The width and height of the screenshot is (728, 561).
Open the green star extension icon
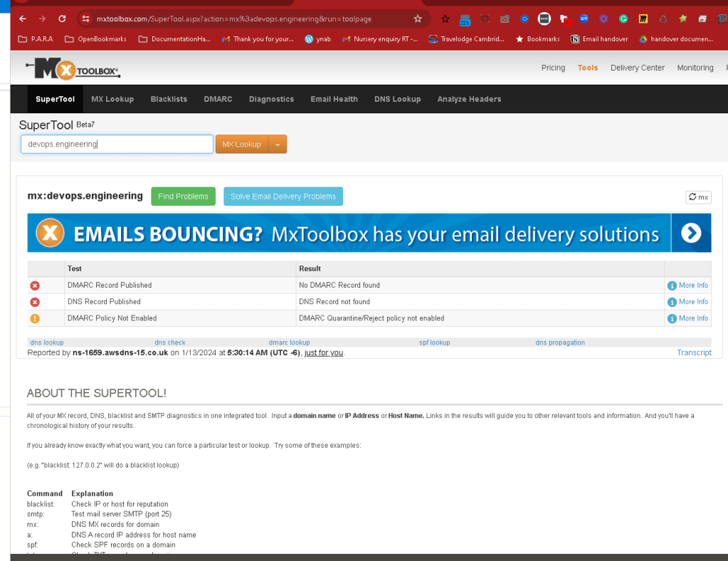[682, 19]
